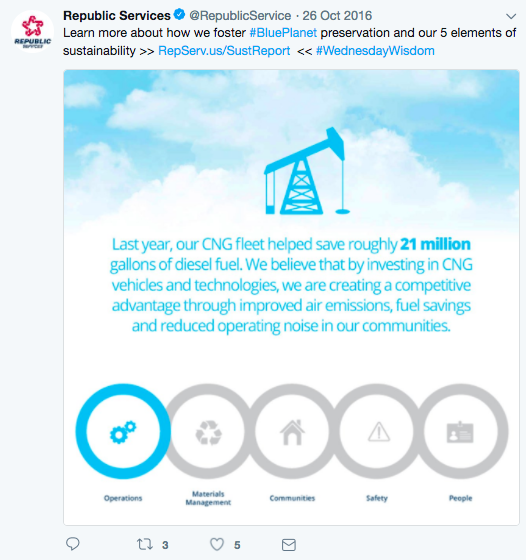This screenshot has height=560, width=526.
Task: Select the People ID badge circle
Action: (x=461, y=431)
